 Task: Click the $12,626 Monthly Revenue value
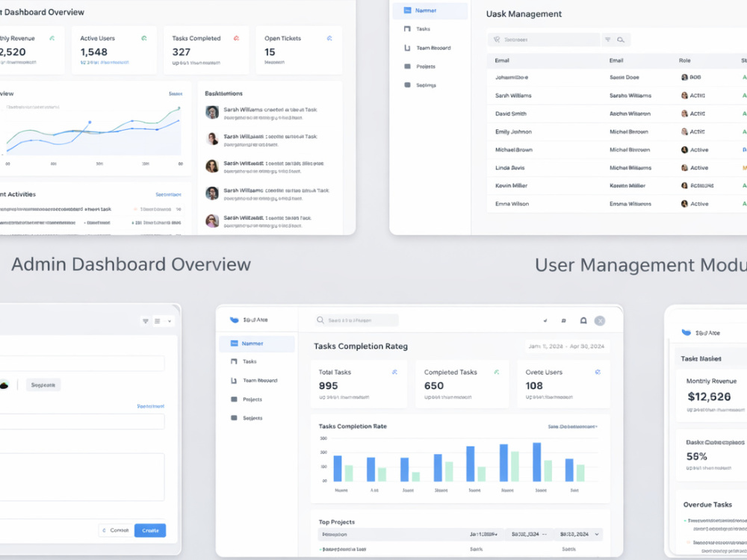point(709,396)
